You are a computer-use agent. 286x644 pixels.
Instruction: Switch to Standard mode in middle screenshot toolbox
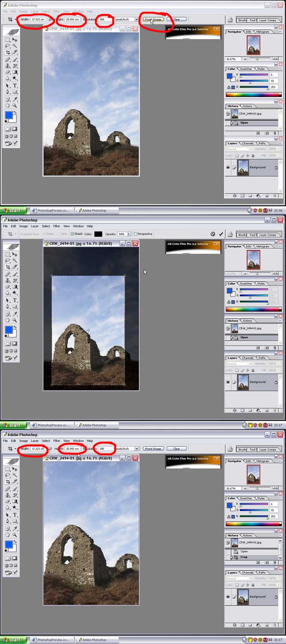click(8, 344)
